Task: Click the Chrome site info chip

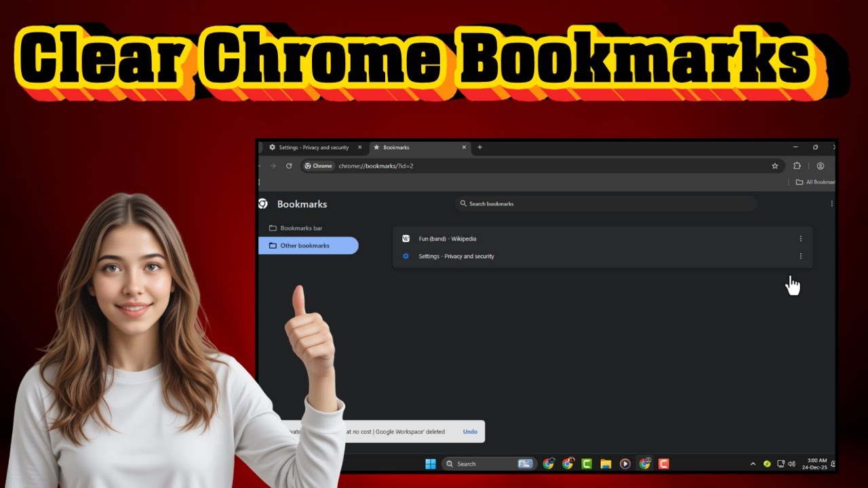Action: coord(318,166)
